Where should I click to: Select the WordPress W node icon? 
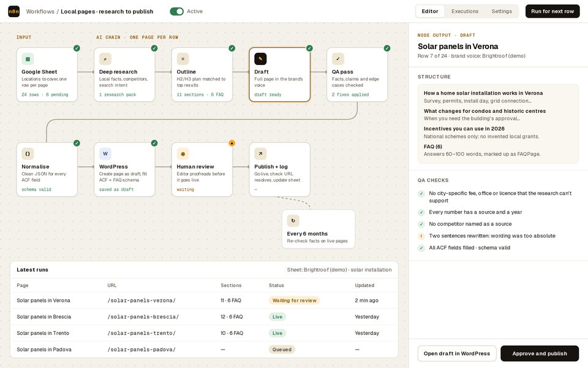point(105,153)
